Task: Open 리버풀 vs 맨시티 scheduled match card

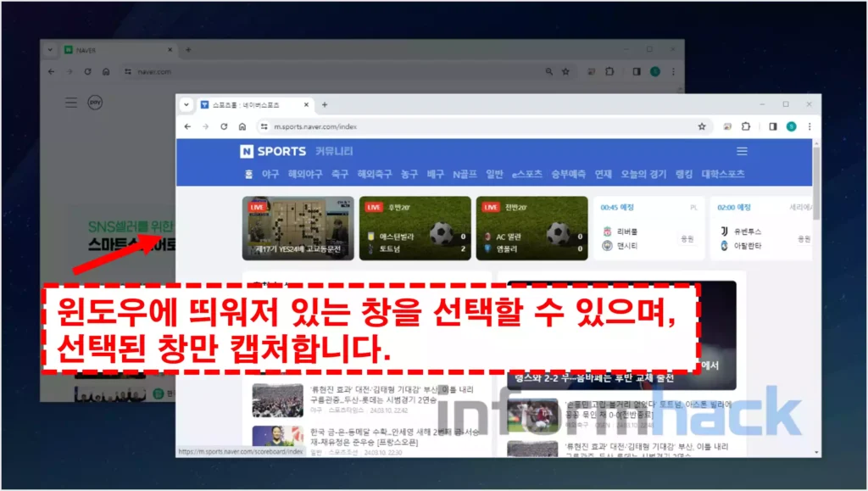Action: (x=648, y=228)
